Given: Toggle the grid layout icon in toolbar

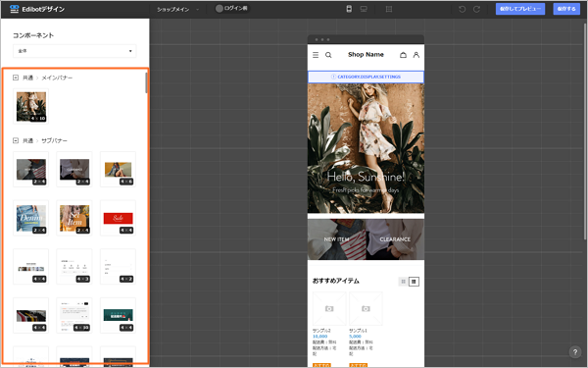Looking at the screenshot, I should click(x=389, y=9).
